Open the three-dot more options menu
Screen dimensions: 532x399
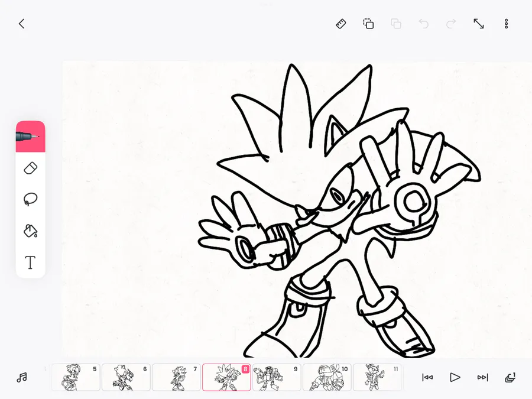coord(506,24)
